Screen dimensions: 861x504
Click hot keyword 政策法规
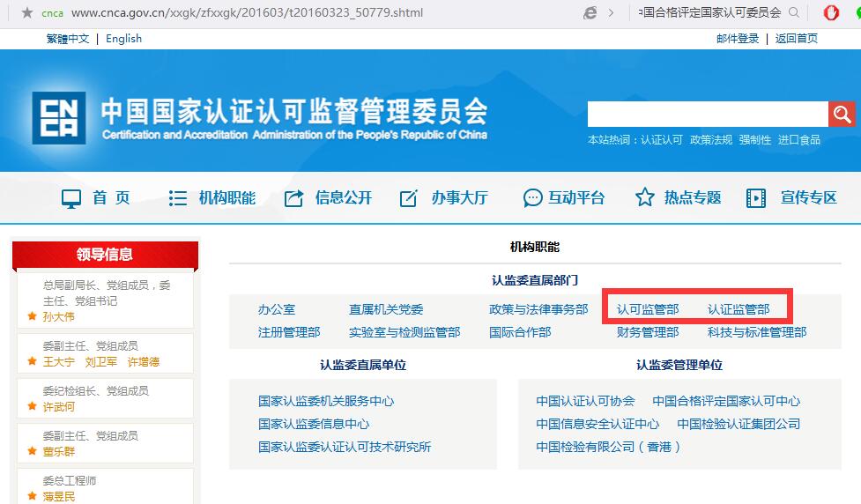click(x=711, y=140)
